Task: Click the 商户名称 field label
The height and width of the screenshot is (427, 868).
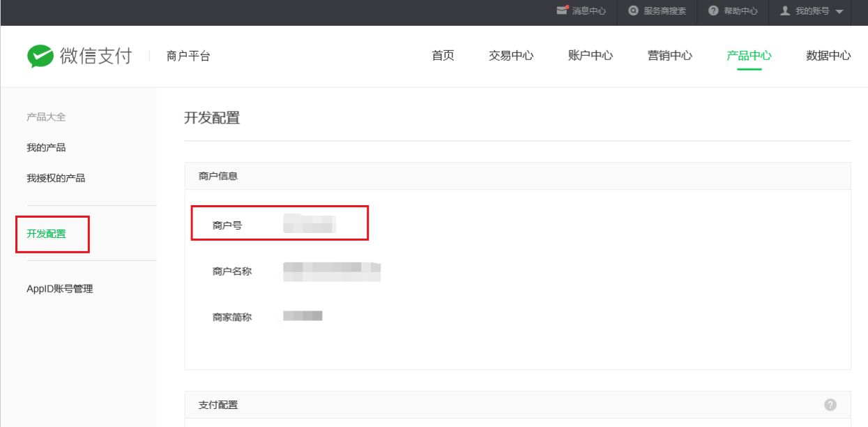Action: coord(232,271)
